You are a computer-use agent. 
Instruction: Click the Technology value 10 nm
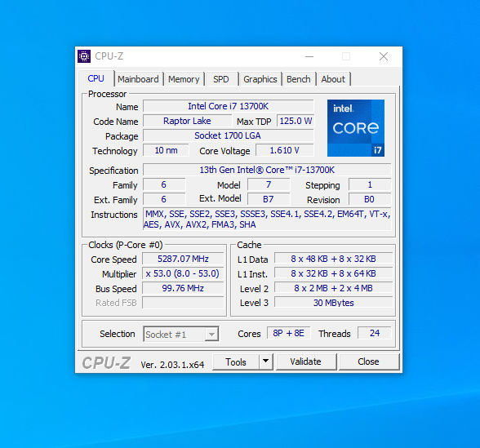point(166,150)
